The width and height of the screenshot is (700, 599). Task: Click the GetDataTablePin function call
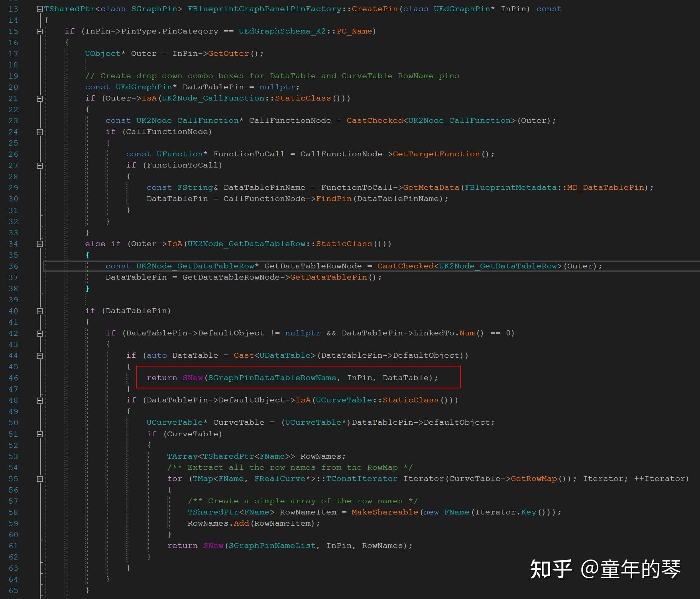(329, 277)
